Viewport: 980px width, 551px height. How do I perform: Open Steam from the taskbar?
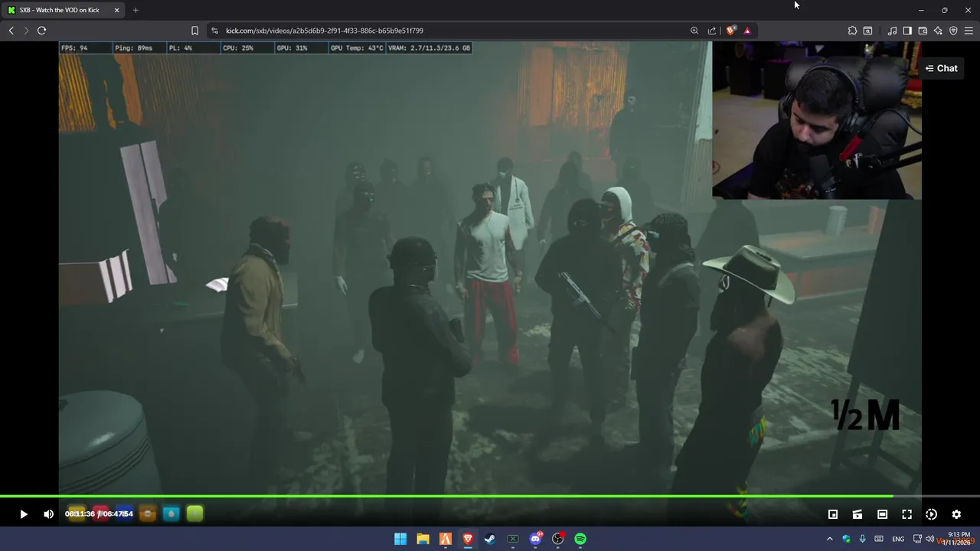pos(490,539)
